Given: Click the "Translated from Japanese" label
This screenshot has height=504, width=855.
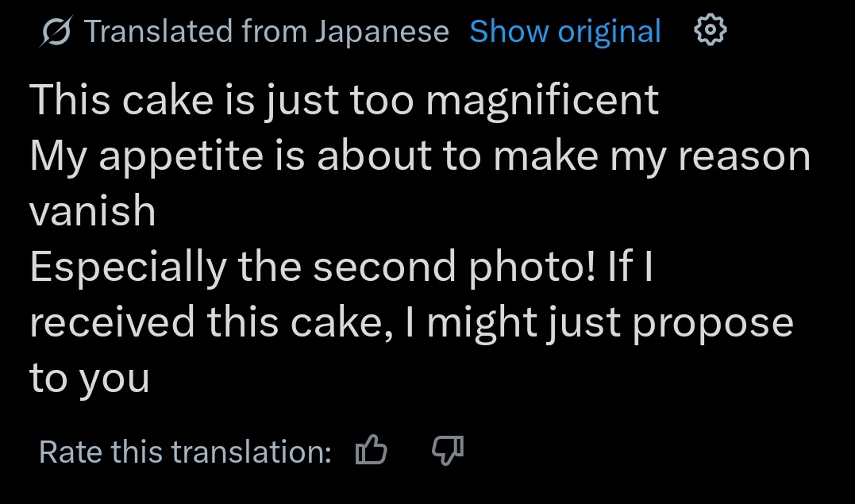Looking at the screenshot, I should click(x=267, y=32).
